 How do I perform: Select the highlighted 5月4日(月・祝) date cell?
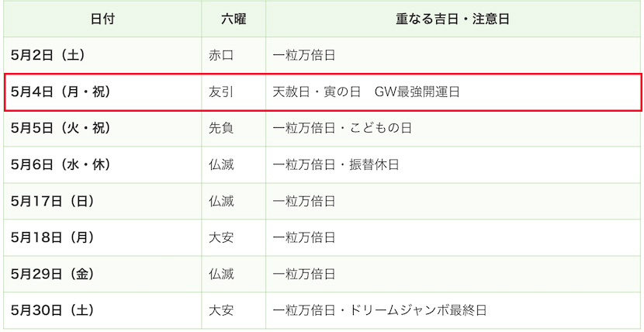(x=102, y=92)
